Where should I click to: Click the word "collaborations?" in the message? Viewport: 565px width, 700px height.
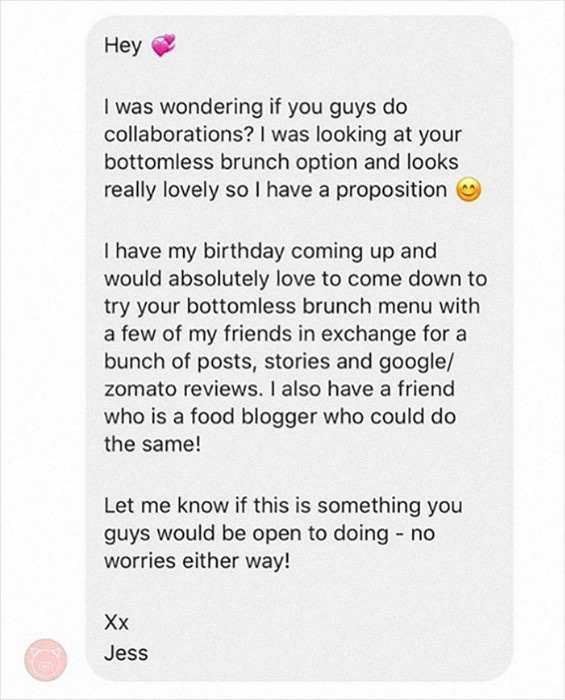tap(179, 134)
